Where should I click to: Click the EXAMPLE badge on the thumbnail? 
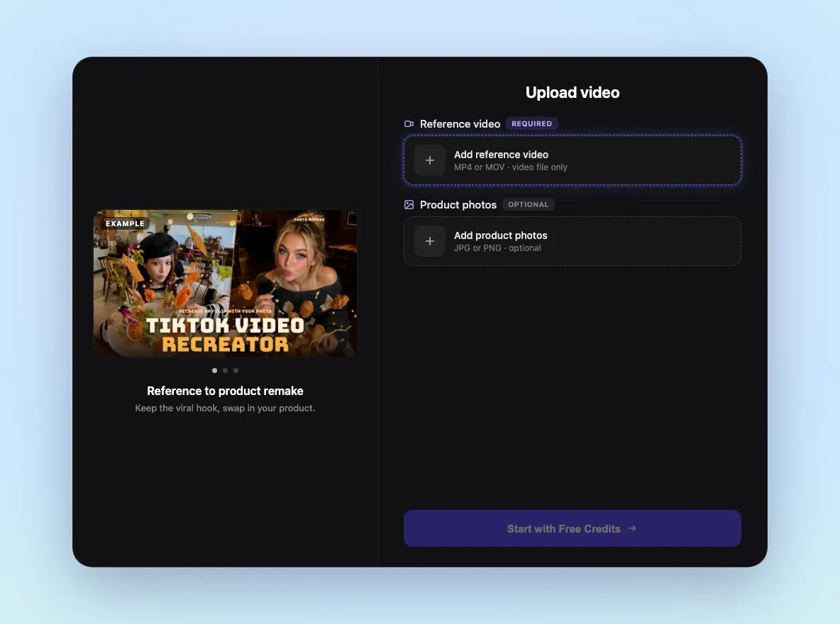tap(125, 223)
